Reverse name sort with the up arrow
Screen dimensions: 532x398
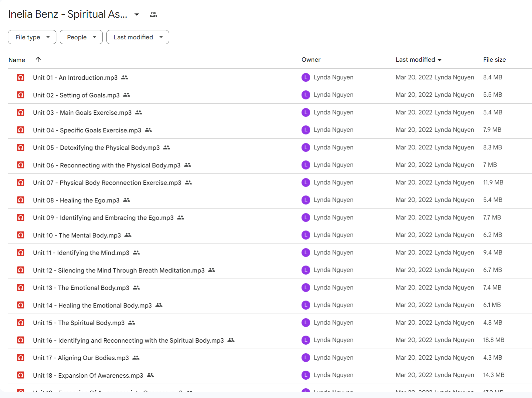click(38, 59)
